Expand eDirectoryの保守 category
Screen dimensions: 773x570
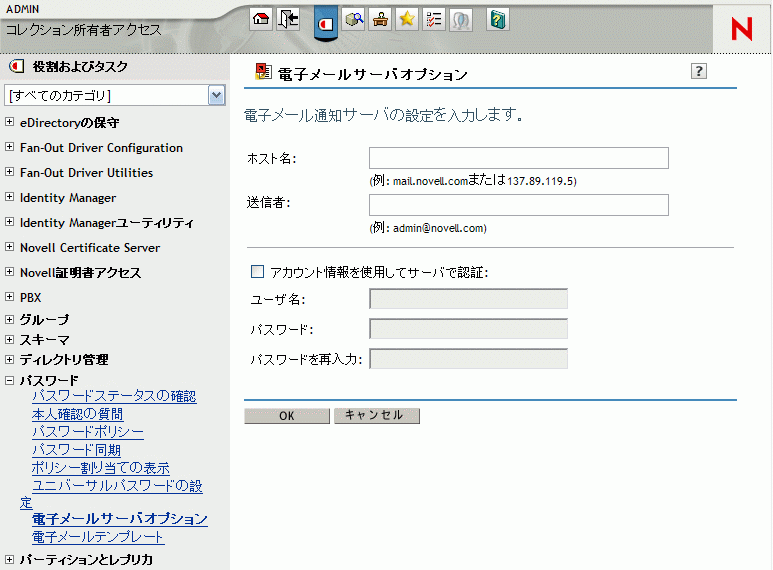pyautogui.click(x=9, y=122)
